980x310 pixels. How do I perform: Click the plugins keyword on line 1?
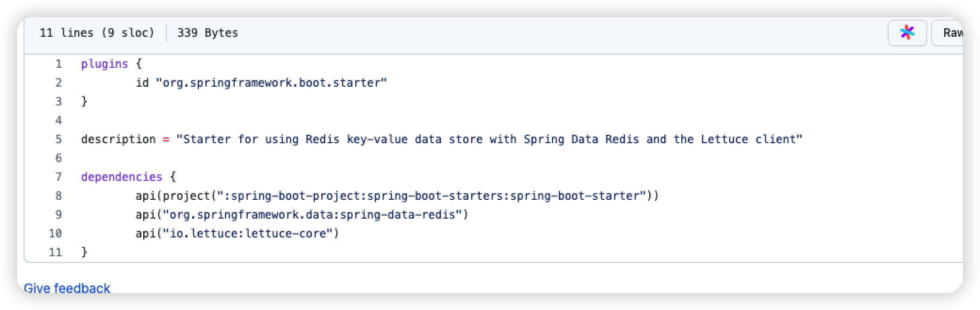104,64
